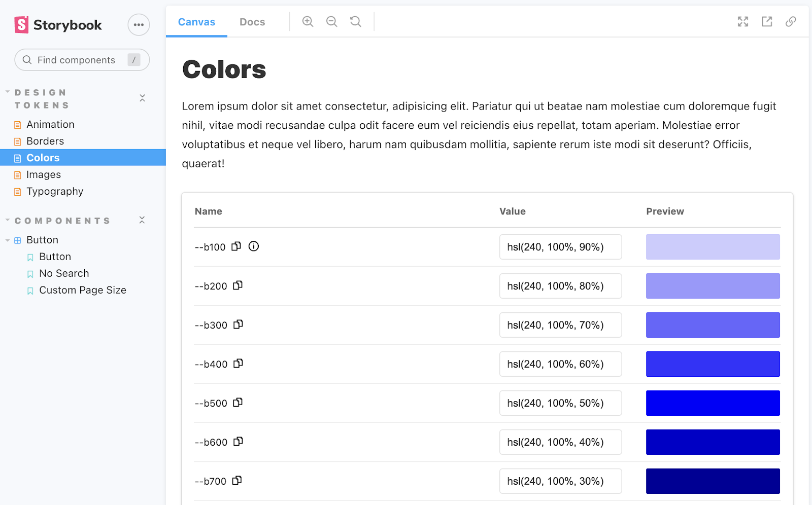Select the Colors page in sidebar
812x505 pixels.
click(x=83, y=158)
